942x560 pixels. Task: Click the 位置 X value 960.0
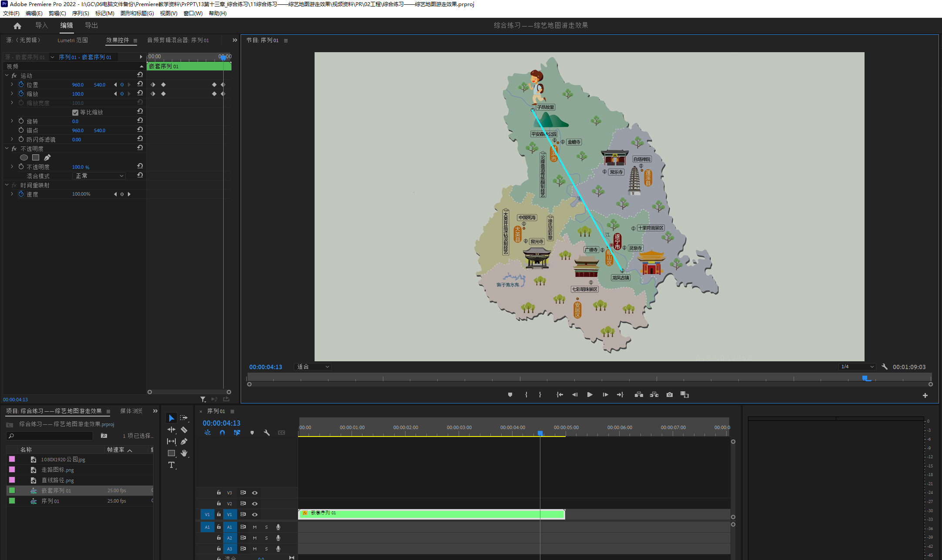tap(78, 85)
